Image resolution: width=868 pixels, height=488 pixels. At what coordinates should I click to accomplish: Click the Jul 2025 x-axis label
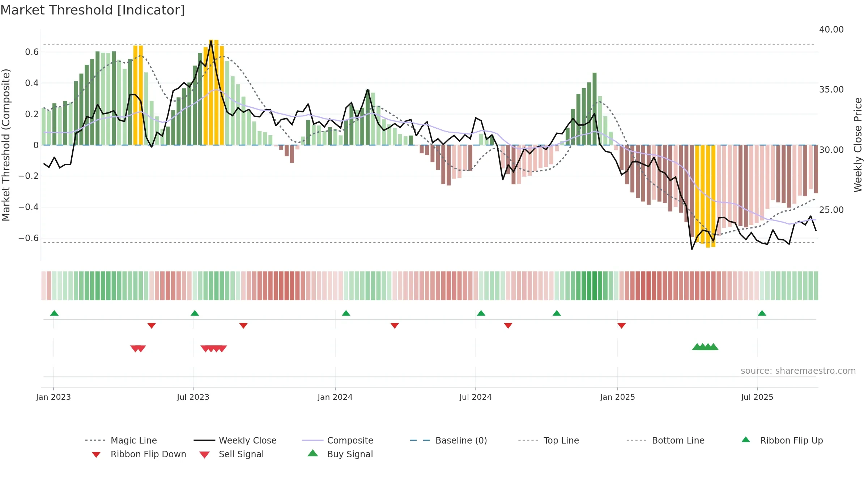click(x=757, y=397)
